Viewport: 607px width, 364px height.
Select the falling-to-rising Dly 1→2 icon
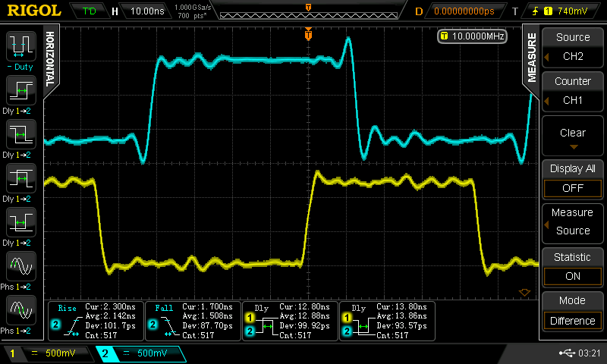pos(21,222)
